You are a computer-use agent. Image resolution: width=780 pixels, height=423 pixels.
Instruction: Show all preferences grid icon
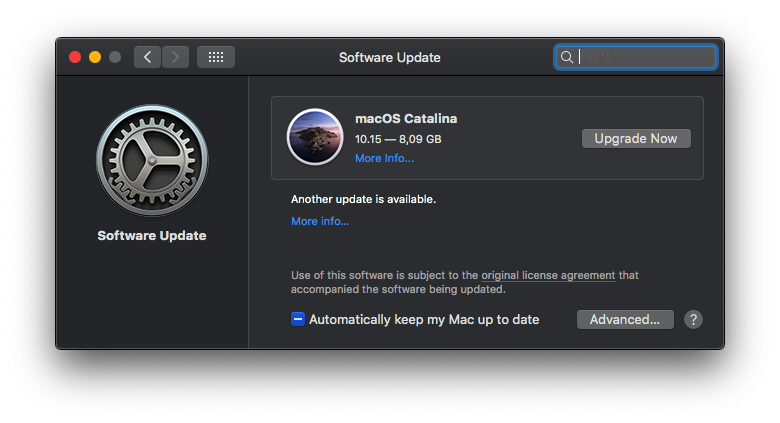[x=215, y=57]
